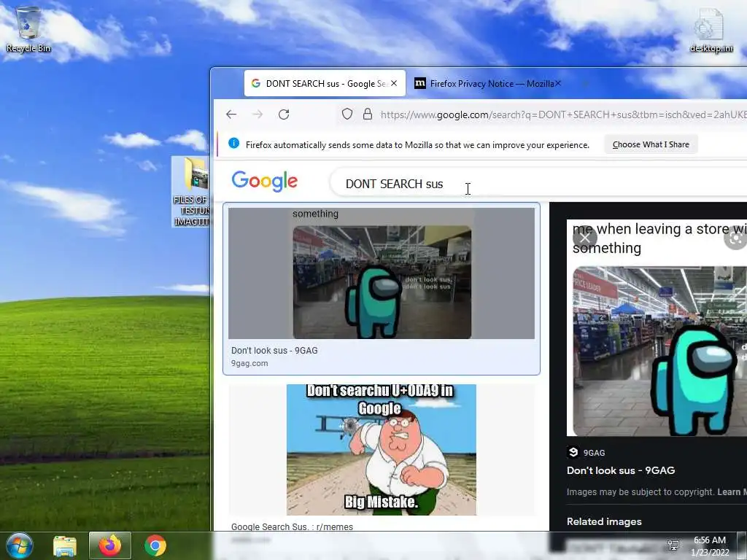Open the Windows Start orb
Screen dimensions: 747x560
(19, 545)
